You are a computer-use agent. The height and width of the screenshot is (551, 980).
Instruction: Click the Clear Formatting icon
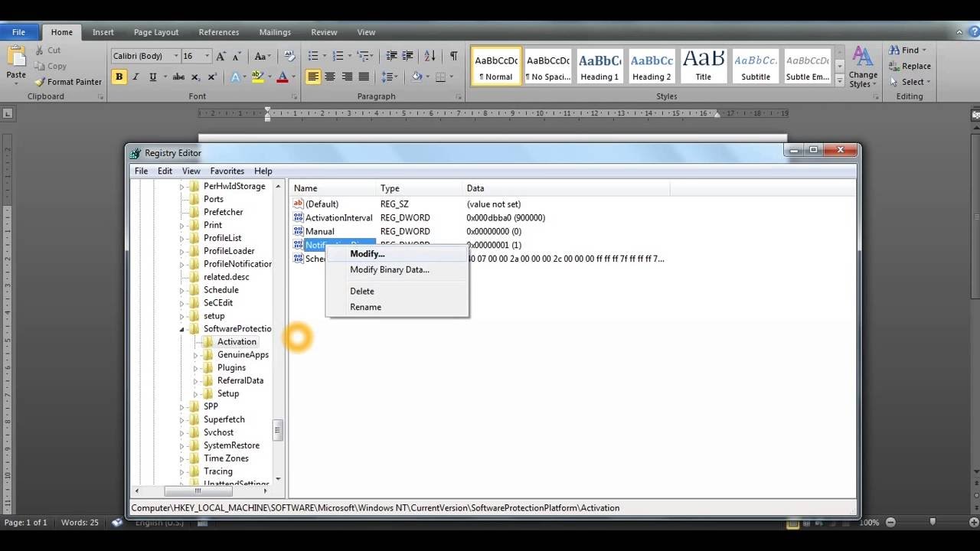coord(289,56)
